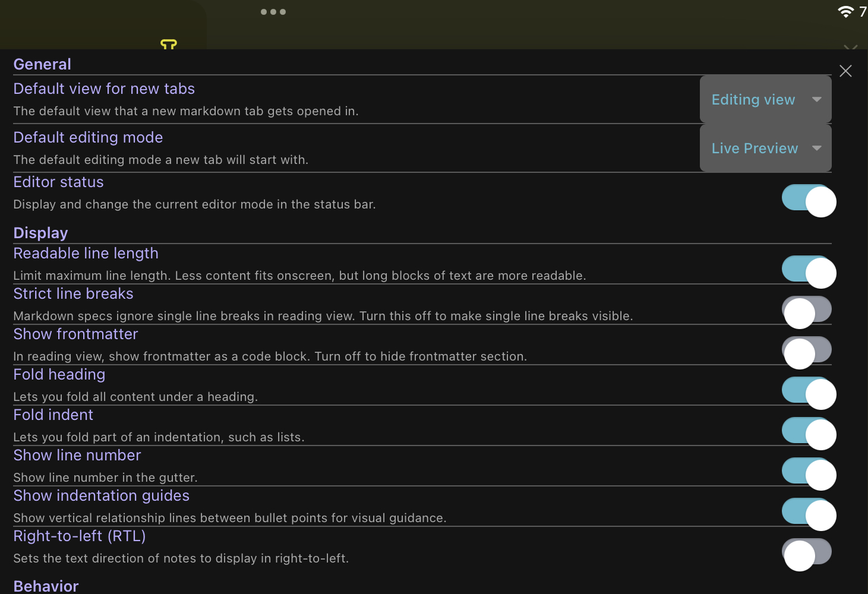Tap the iPad multitasking ellipsis icon
This screenshot has width=868, height=594.
pos(273,11)
